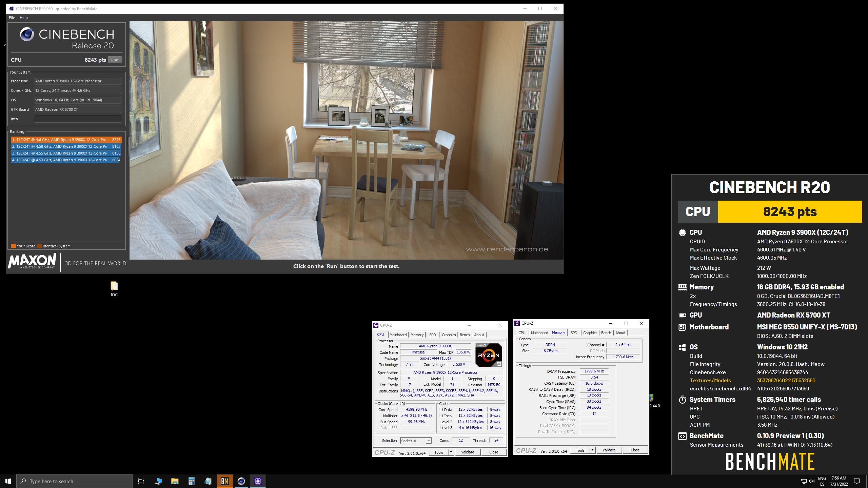
Task: Open the network status tray icon
Action: (x=804, y=481)
